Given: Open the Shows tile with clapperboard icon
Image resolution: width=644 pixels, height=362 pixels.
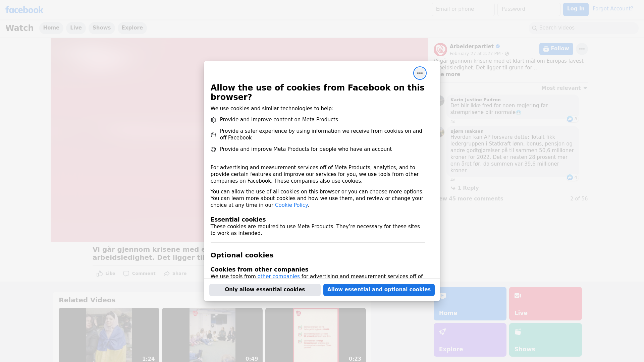Looking at the screenshot, I should (x=545, y=340).
